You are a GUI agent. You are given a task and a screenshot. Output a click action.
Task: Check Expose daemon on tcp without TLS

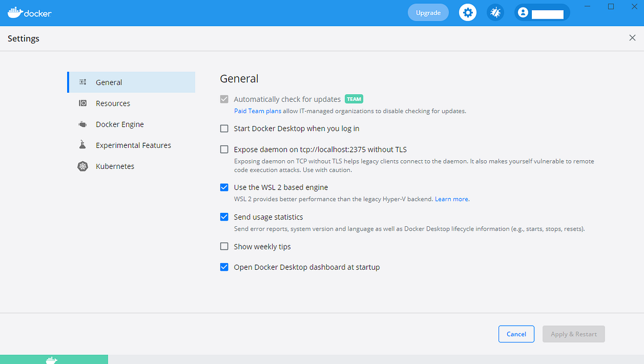[224, 150]
